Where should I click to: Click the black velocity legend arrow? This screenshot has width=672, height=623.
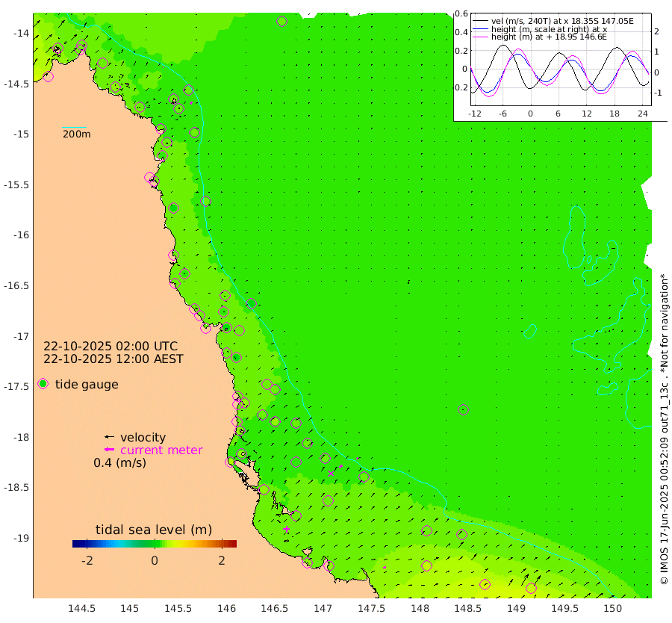point(109,437)
